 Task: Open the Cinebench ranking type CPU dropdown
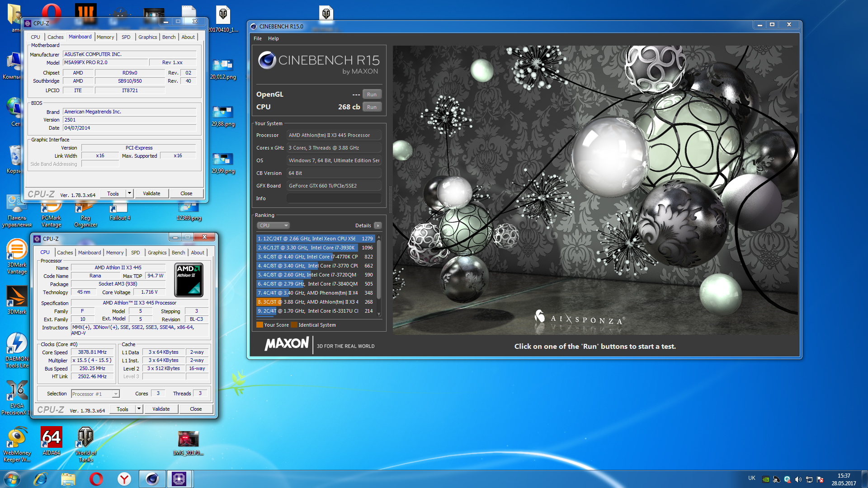pyautogui.click(x=273, y=225)
